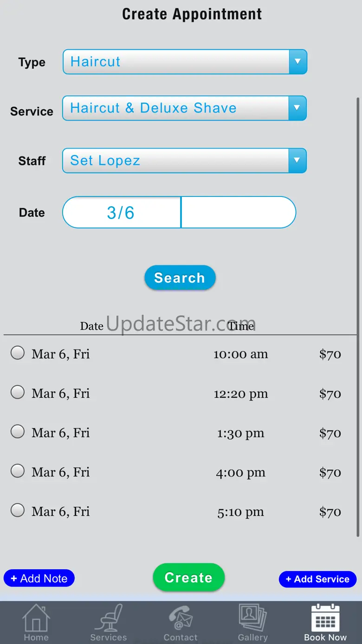This screenshot has height=644, width=362.
Task: Open the Service dropdown arrow
Action: coord(297,108)
